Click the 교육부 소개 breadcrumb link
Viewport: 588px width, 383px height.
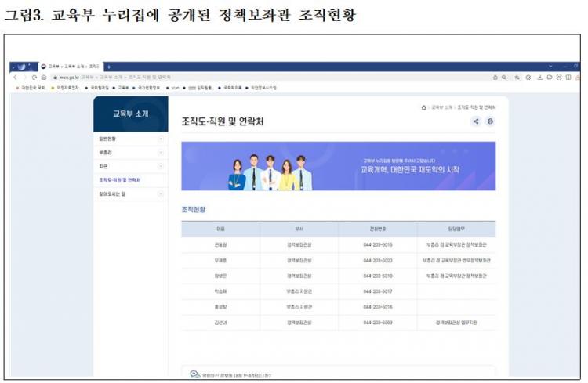pos(441,107)
